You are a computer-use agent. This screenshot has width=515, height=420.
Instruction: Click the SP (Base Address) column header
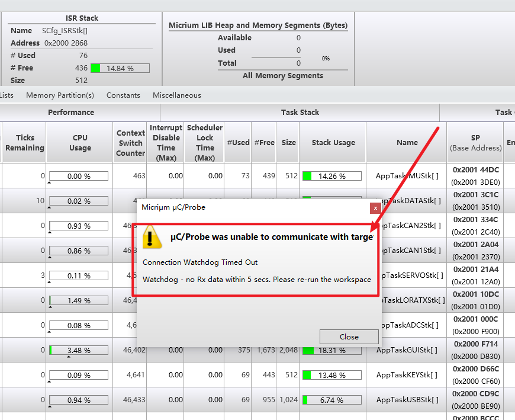[475, 143]
